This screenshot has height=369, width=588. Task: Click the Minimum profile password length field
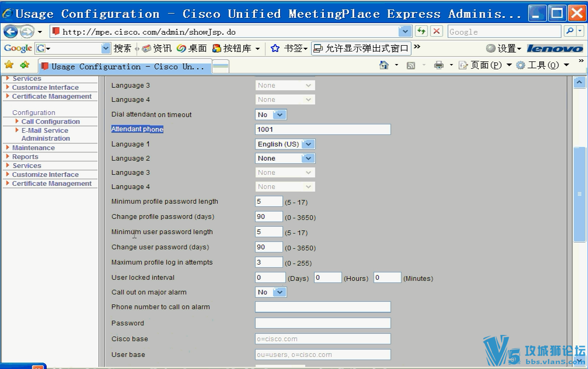[x=269, y=202]
